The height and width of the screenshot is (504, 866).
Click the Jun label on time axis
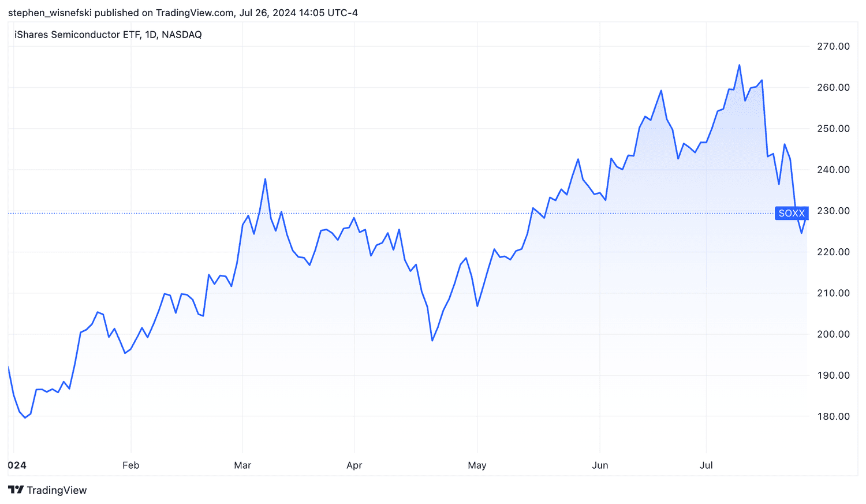tap(600, 465)
